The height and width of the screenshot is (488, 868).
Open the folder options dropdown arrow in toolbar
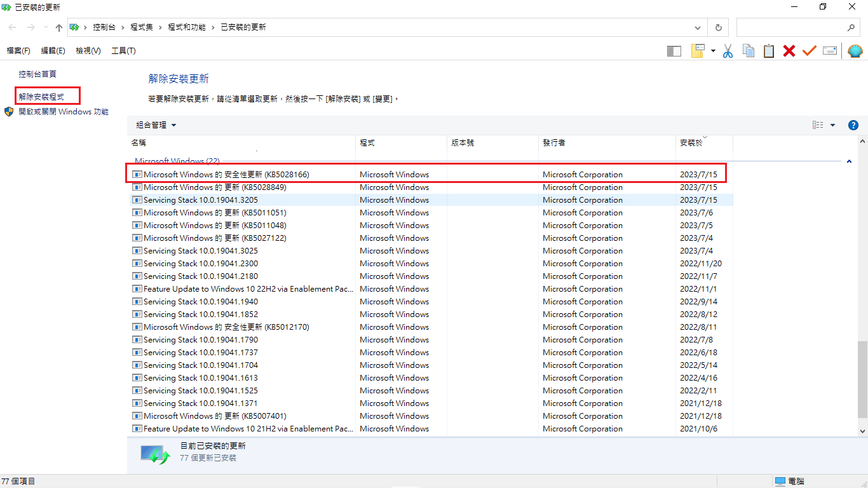(x=713, y=51)
